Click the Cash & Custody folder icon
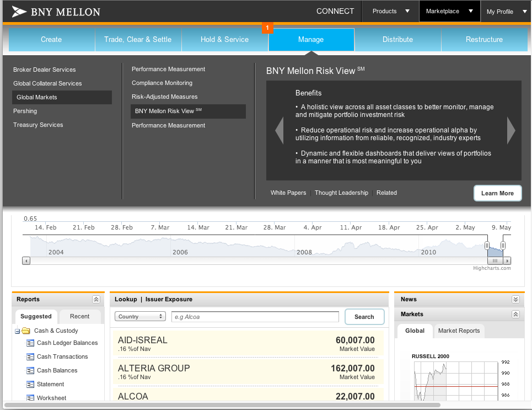The height and width of the screenshot is (410, 532). coord(26,331)
